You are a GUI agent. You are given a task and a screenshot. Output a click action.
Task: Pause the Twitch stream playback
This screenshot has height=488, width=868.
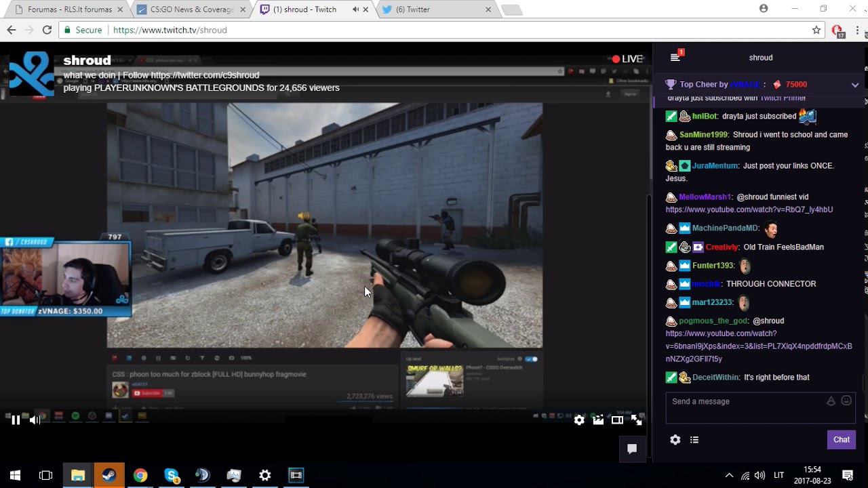click(x=16, y=420)
